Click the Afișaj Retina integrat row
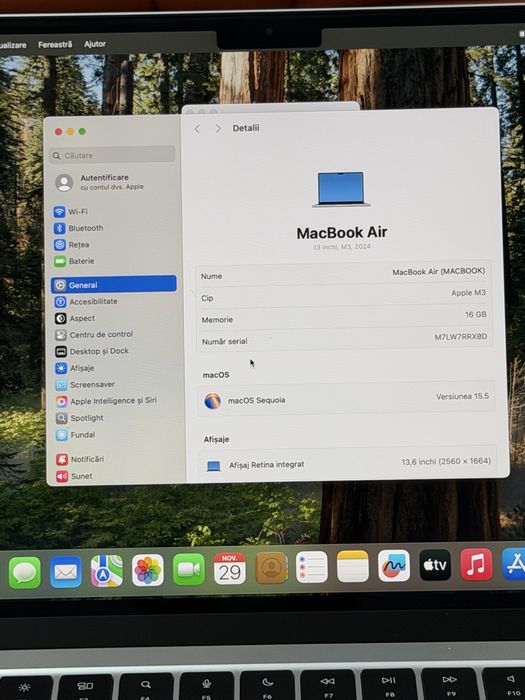525x700 pixels. (347, 464)
